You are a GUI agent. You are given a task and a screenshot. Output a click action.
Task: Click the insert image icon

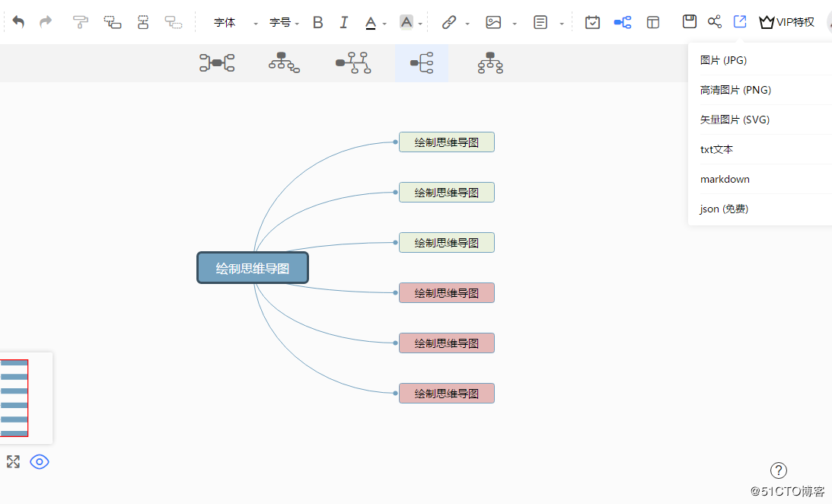tap(493, 22)
